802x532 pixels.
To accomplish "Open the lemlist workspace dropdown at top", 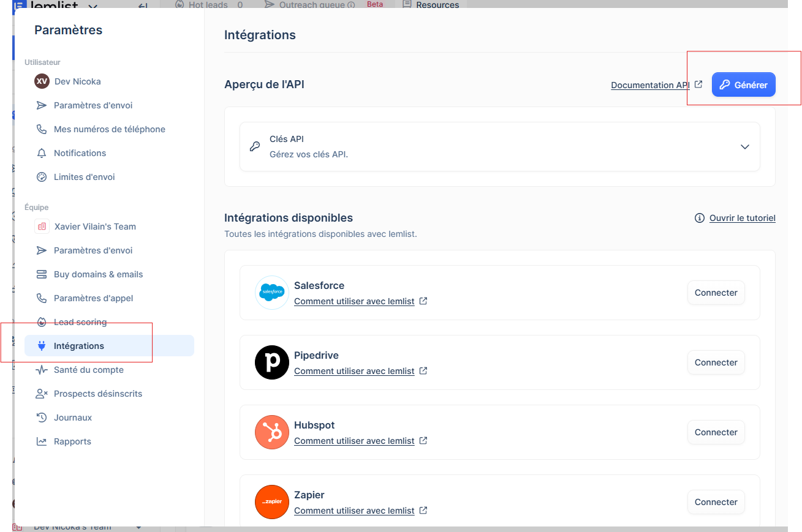I will [x=93, y=6].
